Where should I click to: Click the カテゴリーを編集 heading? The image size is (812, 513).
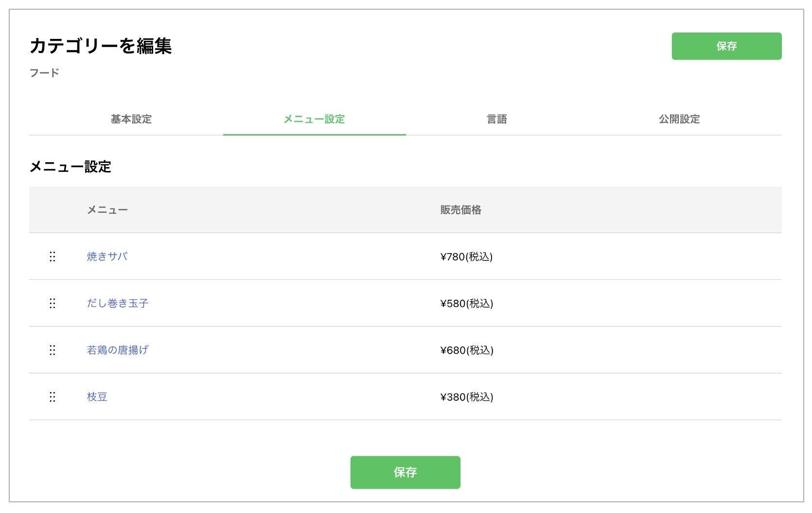tap(101, 48)
